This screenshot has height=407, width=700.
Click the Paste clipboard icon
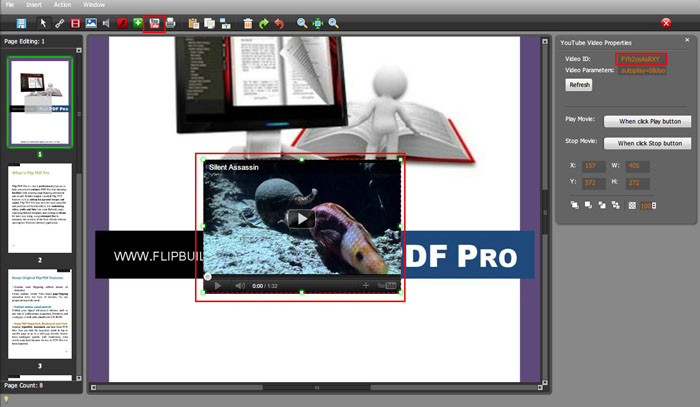(x=193, y=23)
